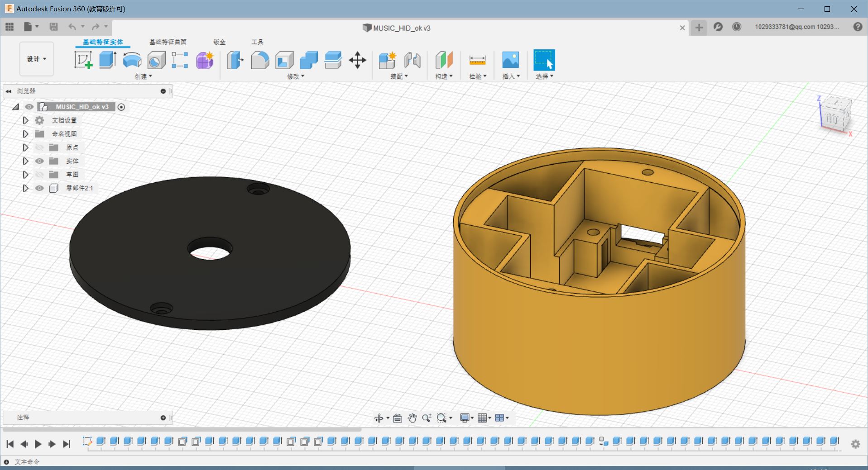This screenshot has height=470, width=868.
Task: Expand the 命名视图 node
Action: 25,134
